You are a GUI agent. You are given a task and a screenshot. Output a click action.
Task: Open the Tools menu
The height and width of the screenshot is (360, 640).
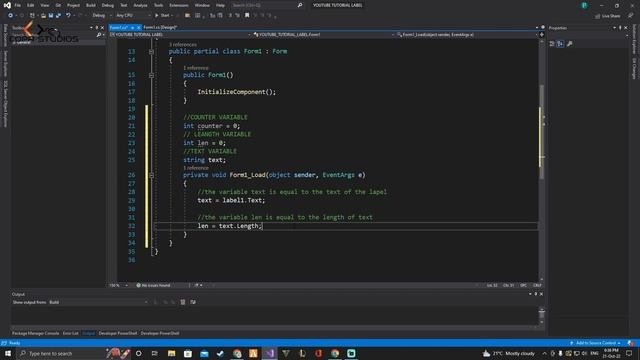[x=158, y=5]
